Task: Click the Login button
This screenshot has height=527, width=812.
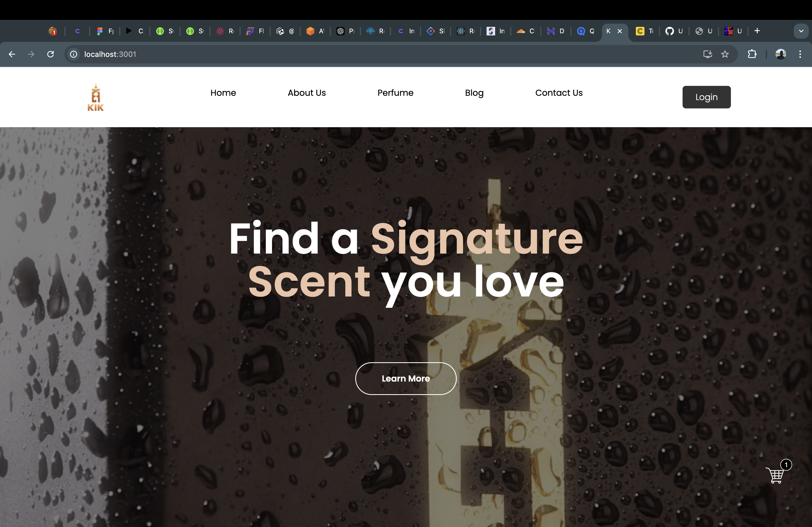Action: (706, 97)
